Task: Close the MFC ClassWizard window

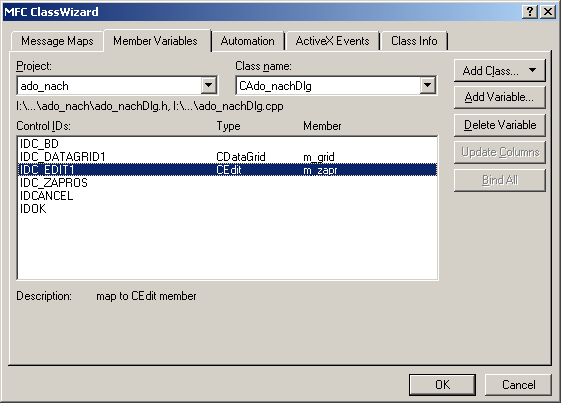Action: coord(548,12)
